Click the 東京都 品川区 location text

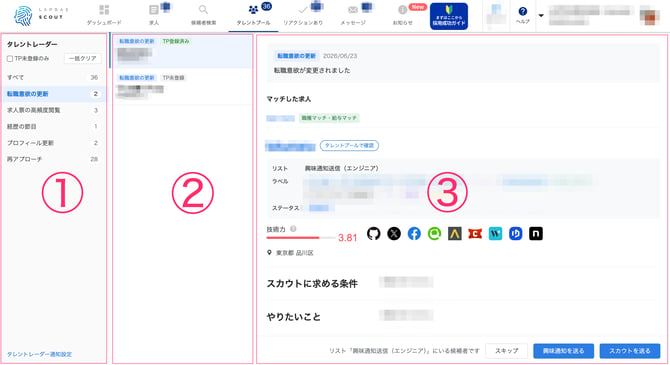[294, 253]
